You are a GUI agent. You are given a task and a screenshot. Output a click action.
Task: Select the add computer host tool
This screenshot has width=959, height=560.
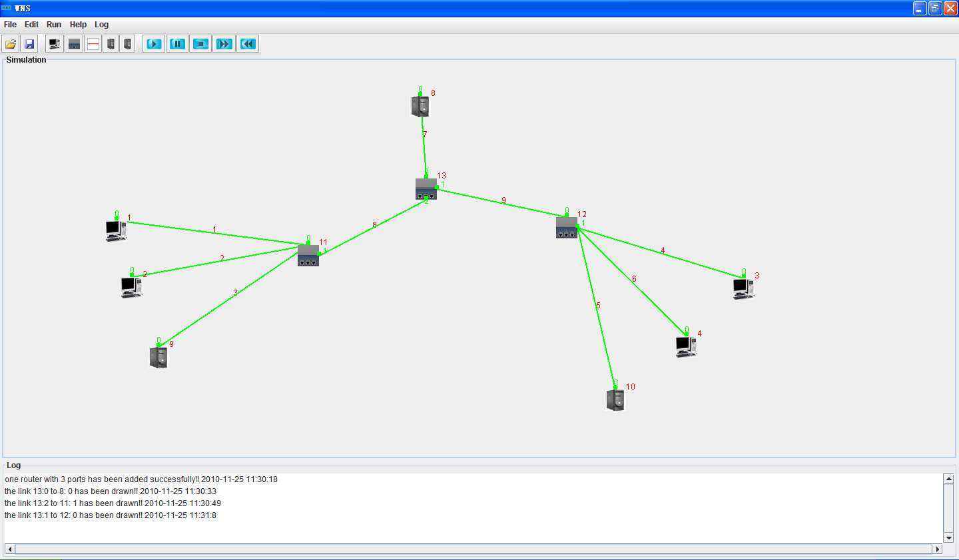coord(55,44)
